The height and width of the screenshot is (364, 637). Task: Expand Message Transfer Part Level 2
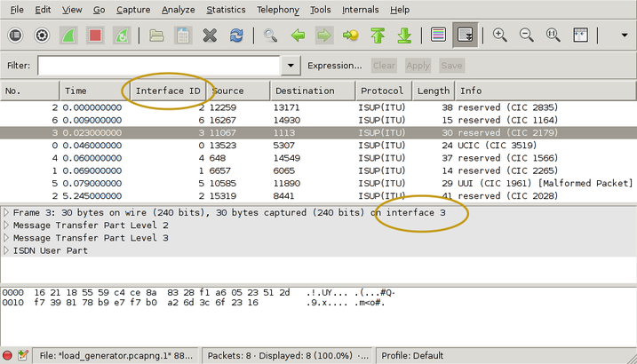point(6,225)
